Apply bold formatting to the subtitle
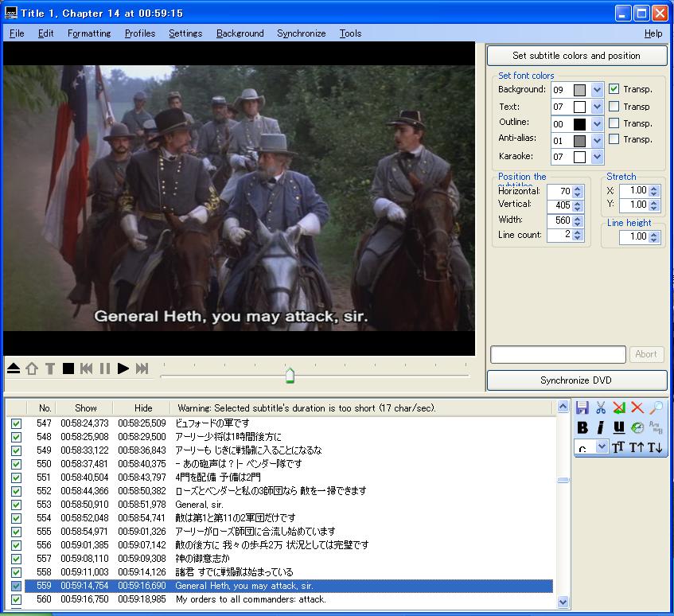Viewport: 674px width, 616px height. pos(582,428)
